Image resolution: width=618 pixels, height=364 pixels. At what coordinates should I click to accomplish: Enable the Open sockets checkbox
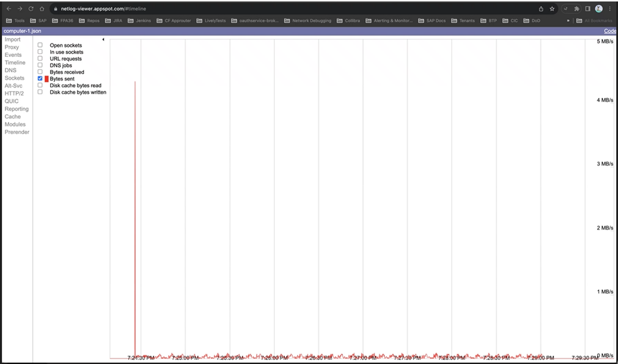pos(40,45)
